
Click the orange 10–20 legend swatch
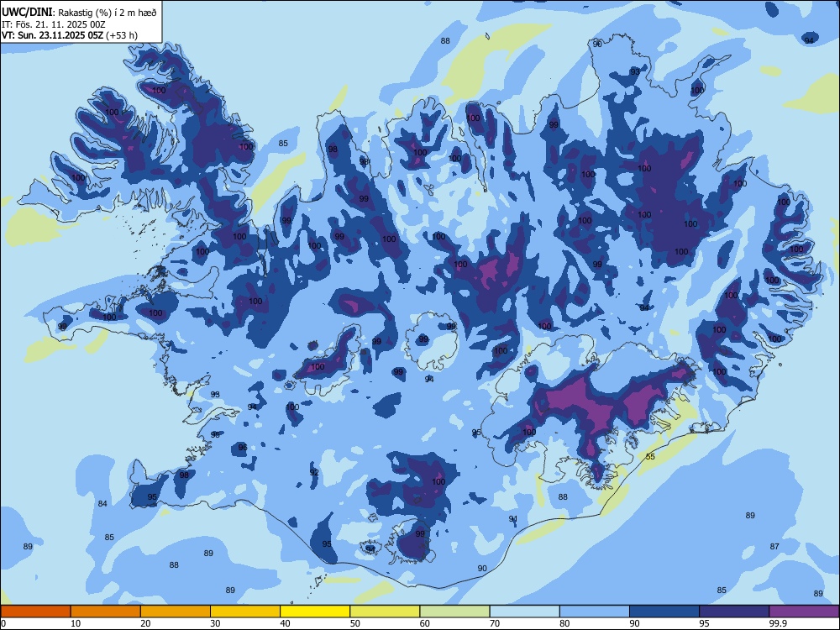click(106, 612)
